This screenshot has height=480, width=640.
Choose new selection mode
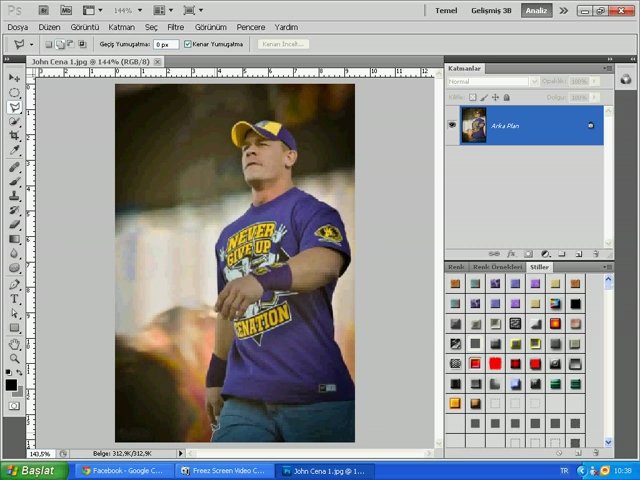[x=49, y=44]
